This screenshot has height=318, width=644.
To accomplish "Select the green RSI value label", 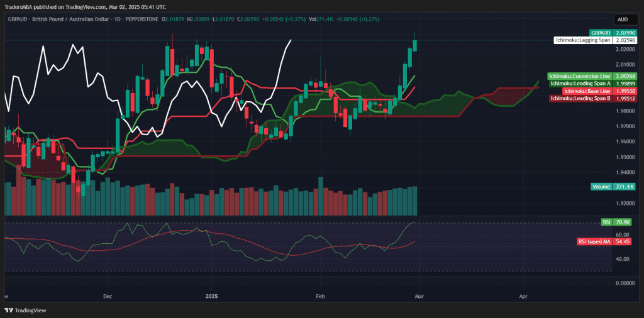I will click(607, 222).
